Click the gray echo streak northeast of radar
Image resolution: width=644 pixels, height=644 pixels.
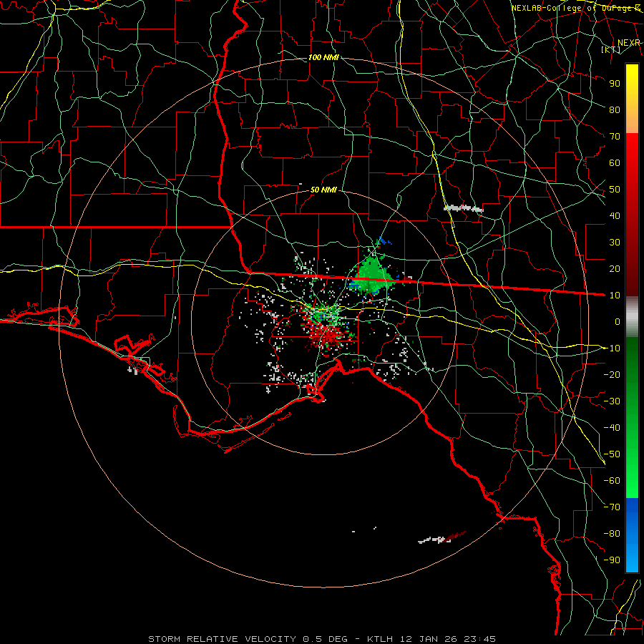pyautogui.click(x=464, y=209)
